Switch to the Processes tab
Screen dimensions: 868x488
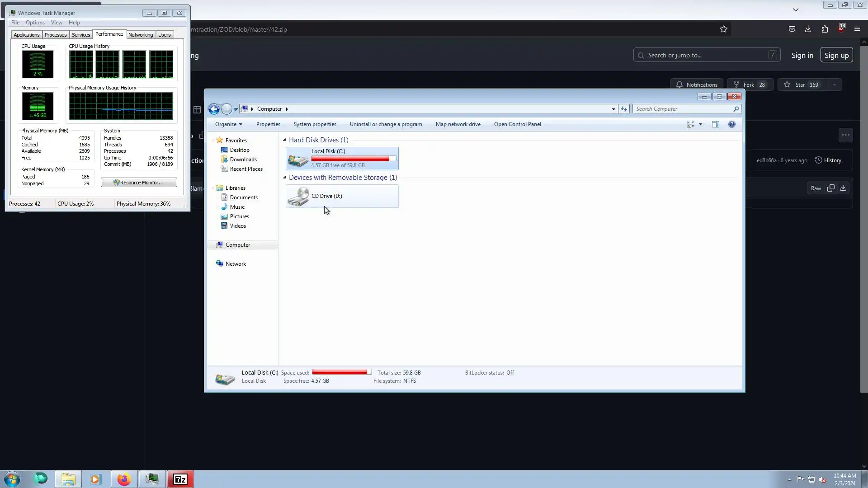click(56, 35)
